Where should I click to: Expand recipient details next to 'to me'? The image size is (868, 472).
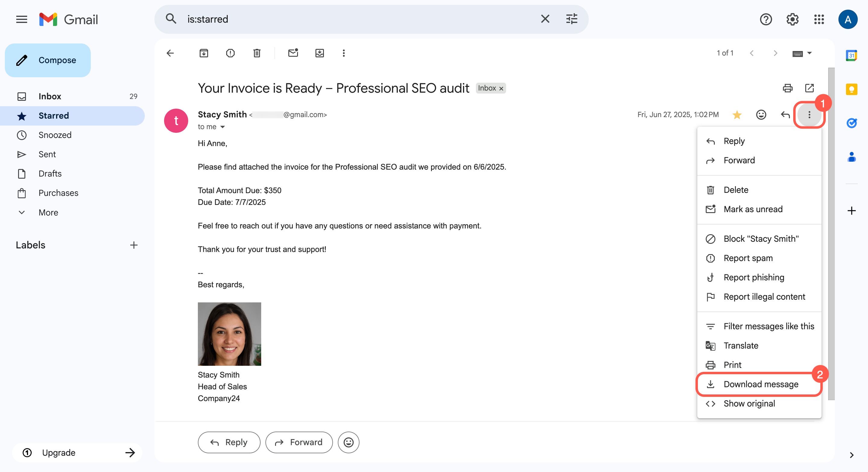point(222,127)
